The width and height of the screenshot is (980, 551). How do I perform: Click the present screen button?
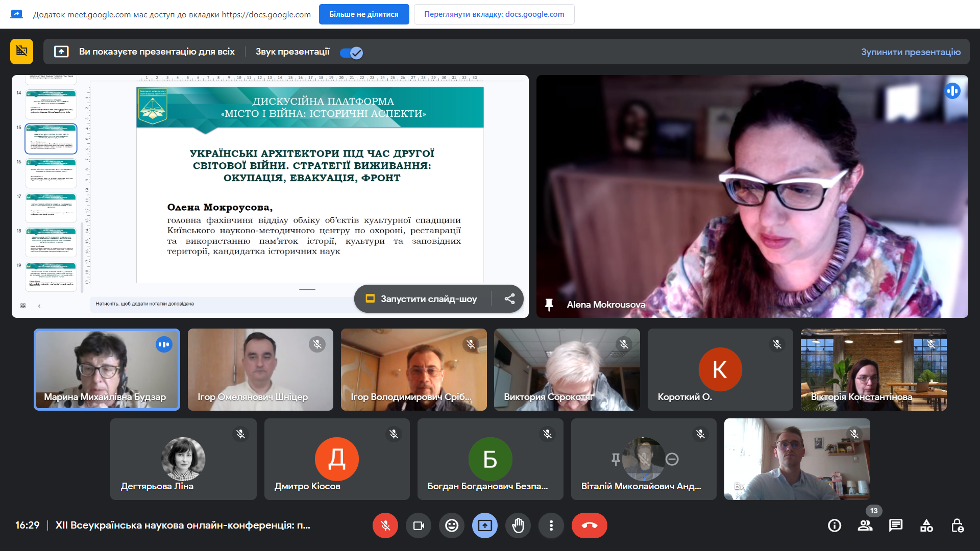coord(485,525)
